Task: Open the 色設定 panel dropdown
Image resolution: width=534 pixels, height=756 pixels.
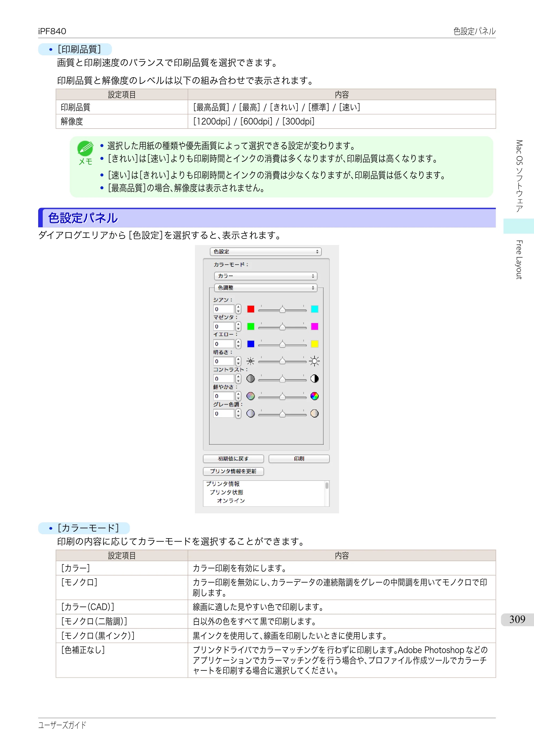Action: click(x=265, y=251)
